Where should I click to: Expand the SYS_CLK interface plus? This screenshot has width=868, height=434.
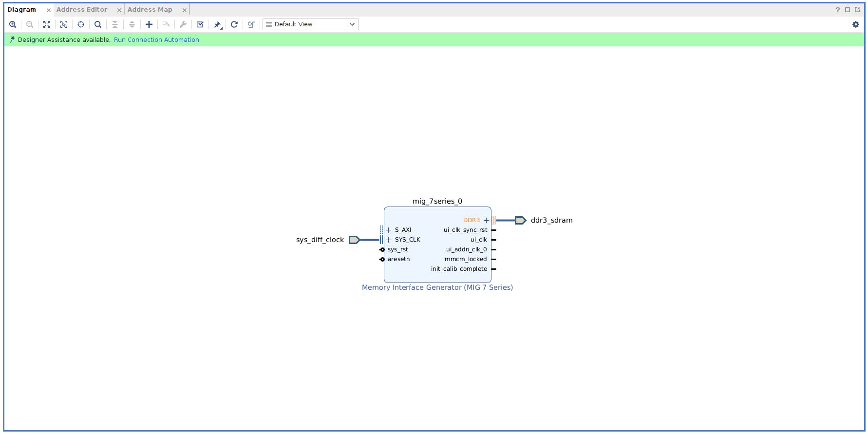point(389,240)
